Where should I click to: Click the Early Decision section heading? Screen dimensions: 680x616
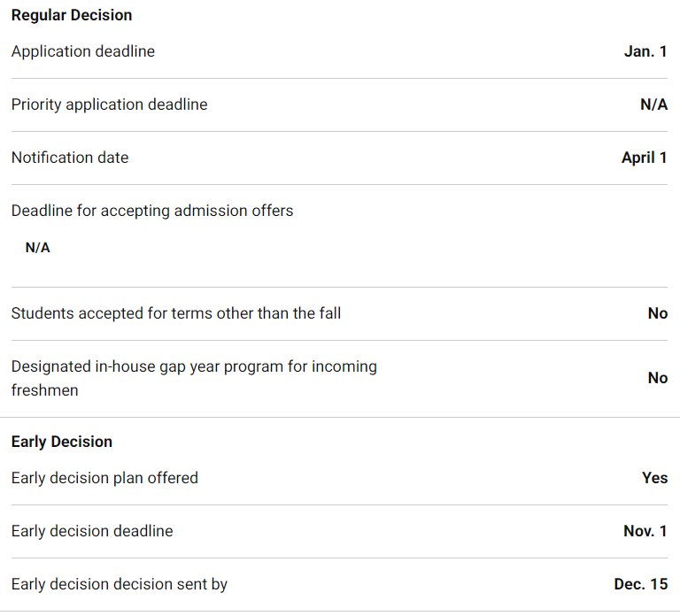tap(62, 442)
